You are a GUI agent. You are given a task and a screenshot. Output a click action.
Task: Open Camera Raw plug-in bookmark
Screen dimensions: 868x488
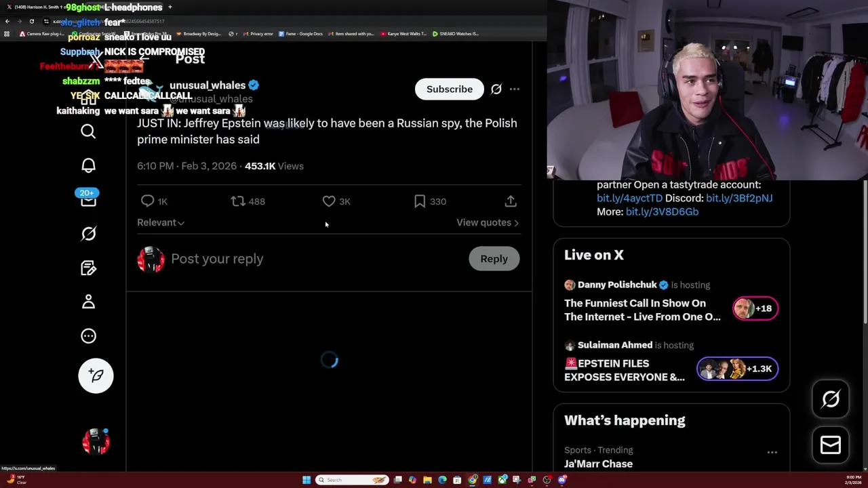click(42, 33)
